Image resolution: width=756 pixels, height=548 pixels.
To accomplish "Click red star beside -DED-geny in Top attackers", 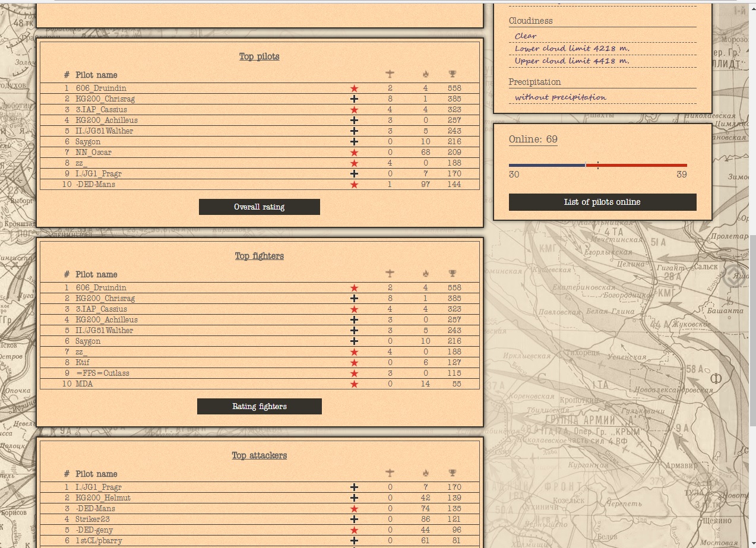I will [x=355, y=530].
